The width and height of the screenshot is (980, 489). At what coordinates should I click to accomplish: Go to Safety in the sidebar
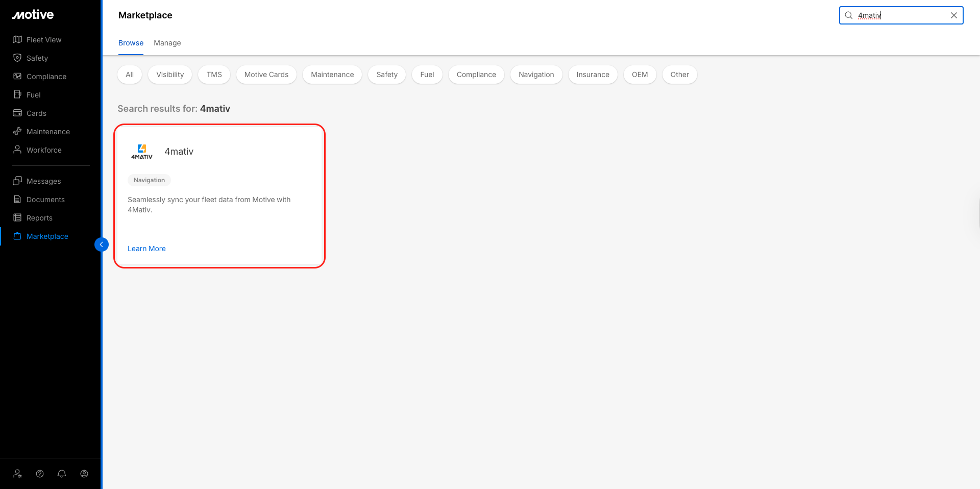[x=37, y=58]
